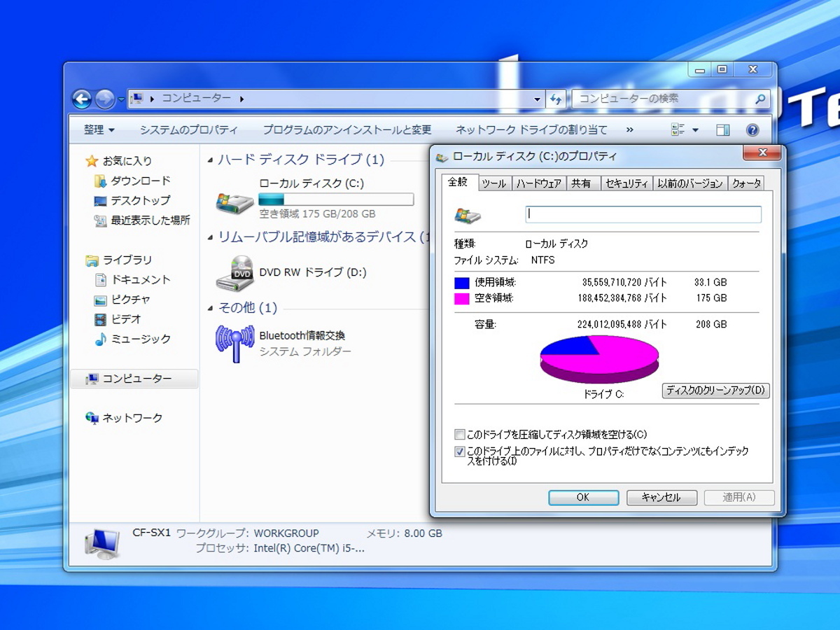The height and width of the screenshot is (630, 840).
Task: Click the blue 使用領域 color swatch
Action: [461, 283]
